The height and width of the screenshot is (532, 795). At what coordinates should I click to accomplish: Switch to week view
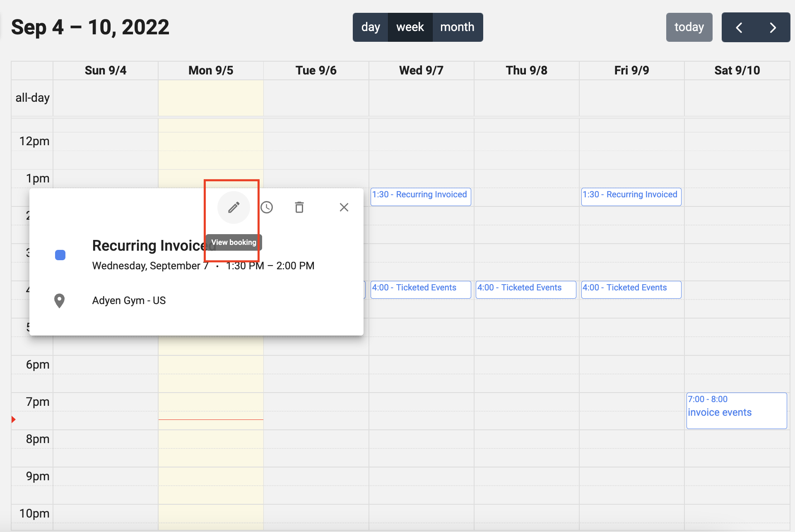pyautogui.click(x=410, y=27)
